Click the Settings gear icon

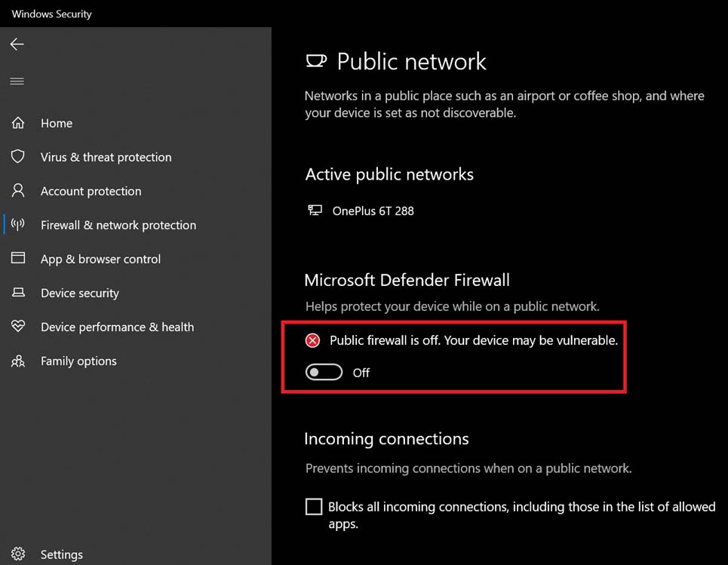[x=18, y=554]
